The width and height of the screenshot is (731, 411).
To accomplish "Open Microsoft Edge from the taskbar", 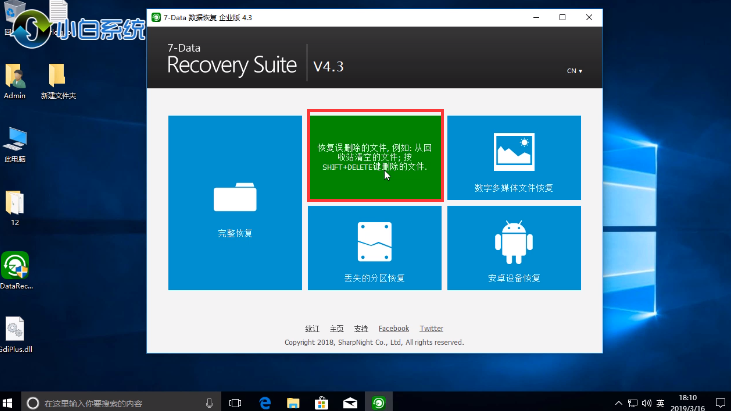I will point(267,402).
